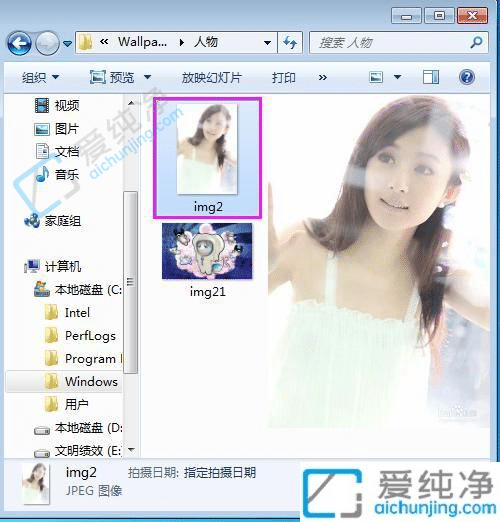Select 图片 library in navigation pane
The width and height of the screenshot is (500, 522).
point(56,129)
